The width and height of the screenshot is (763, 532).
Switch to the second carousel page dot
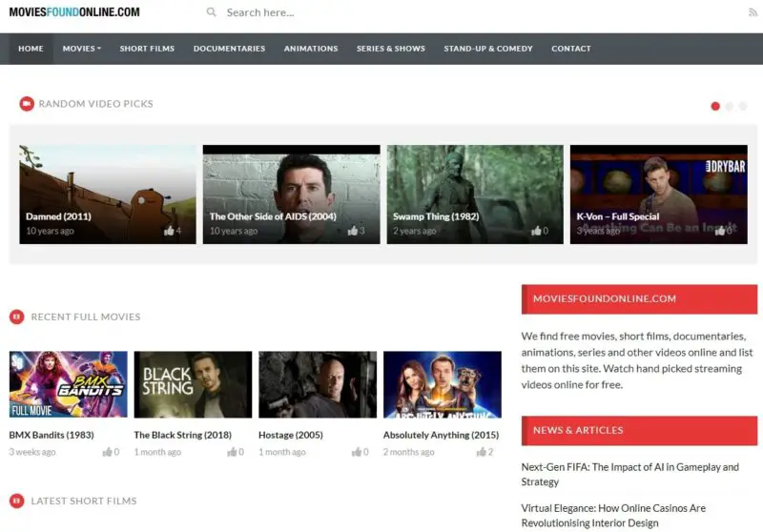pos(730,106)
